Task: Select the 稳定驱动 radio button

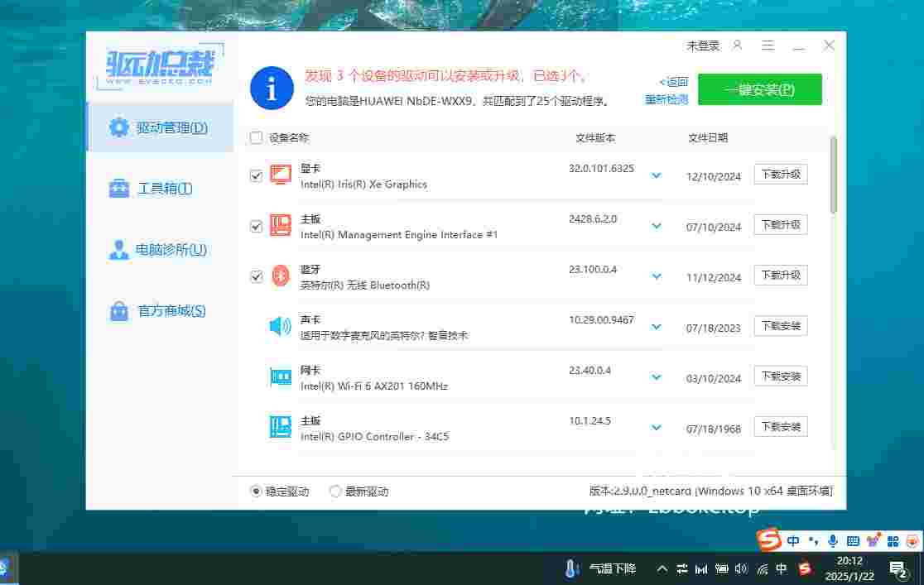Action: (256, 491)
